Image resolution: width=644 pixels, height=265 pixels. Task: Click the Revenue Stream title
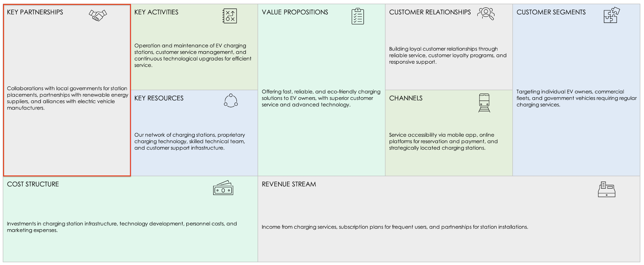pos(289,184)
